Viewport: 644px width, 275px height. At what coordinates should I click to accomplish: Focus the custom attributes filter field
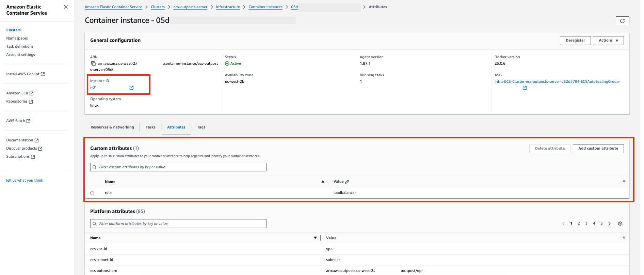[x=178, y=167]
